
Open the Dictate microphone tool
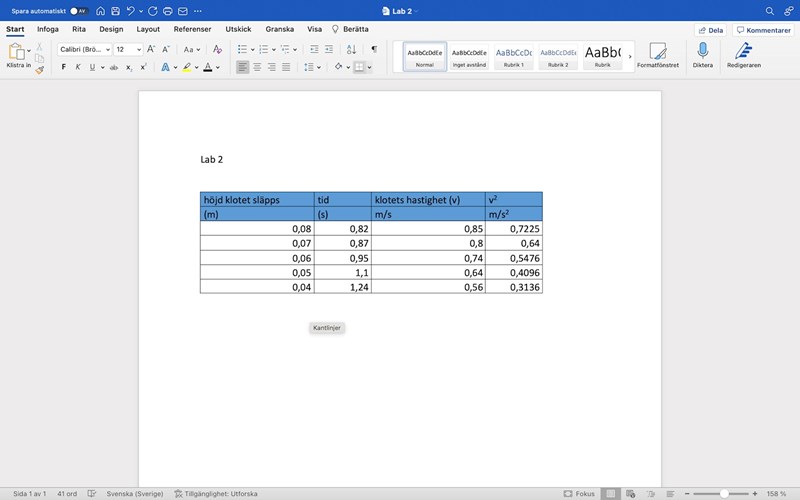click(703, 55)
